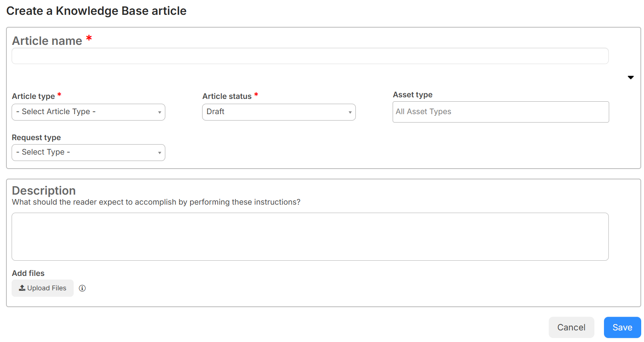Click the Upload Files button

click(42, 288)
